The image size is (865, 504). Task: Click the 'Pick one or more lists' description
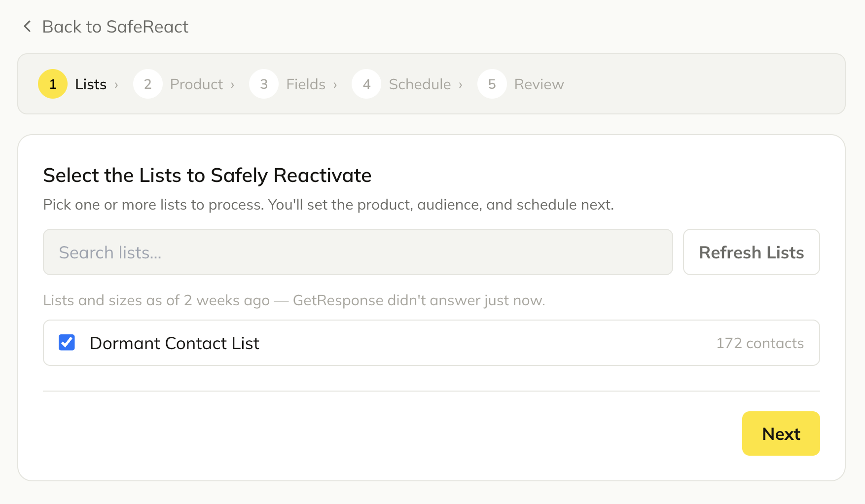coord(328,205)
